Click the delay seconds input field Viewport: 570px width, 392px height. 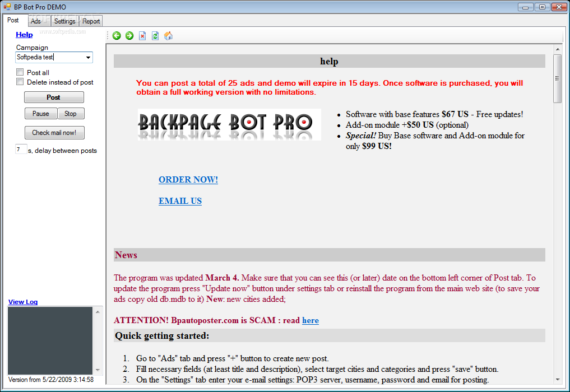[x=21, y=150]
